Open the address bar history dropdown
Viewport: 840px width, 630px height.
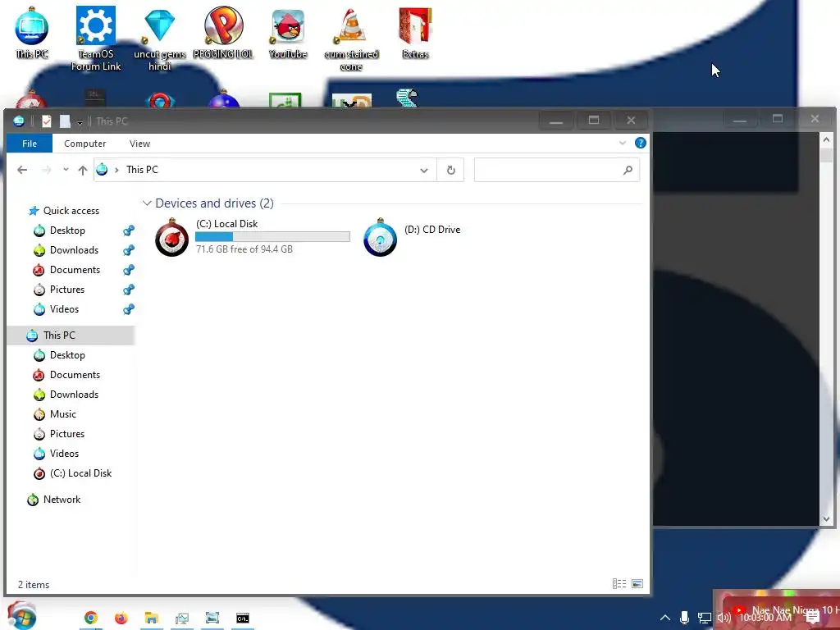tap(424, 171)
